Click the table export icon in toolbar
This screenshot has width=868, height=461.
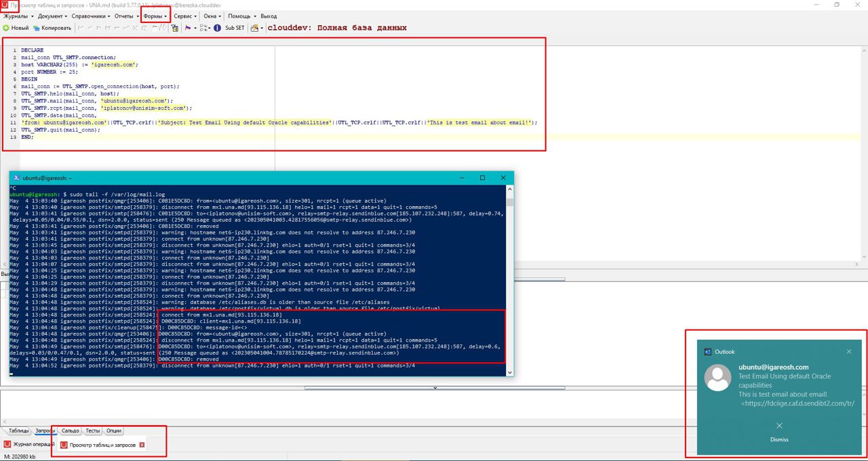tap(254, 28)
